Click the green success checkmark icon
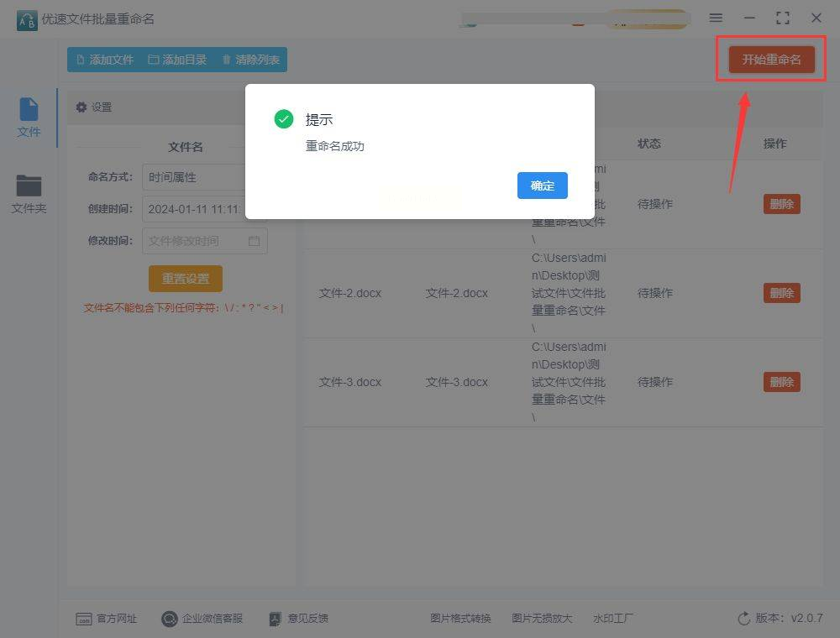The height and width of the screenshot is (638, 840). (283, 119)
